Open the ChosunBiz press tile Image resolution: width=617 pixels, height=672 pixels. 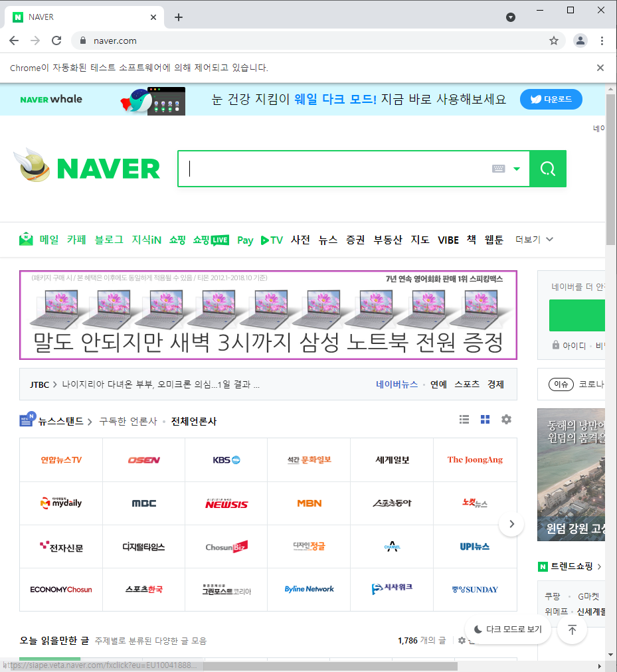pyautogui.click(x=226, y=547)
